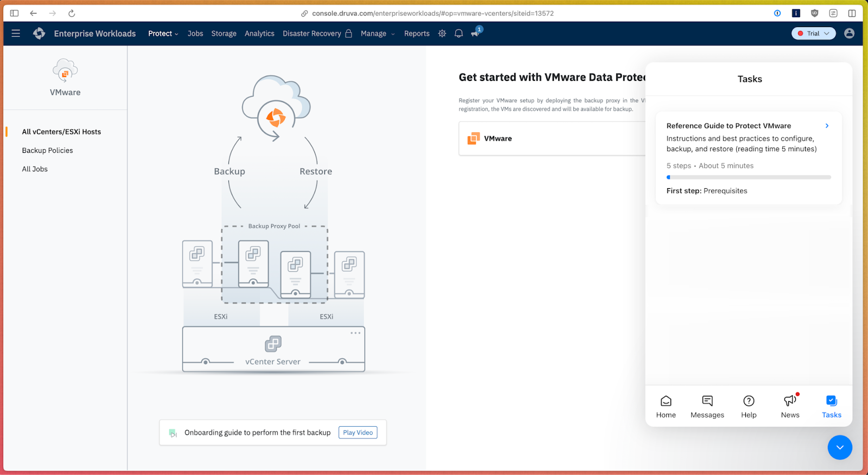Open the hamburger navigation menu
Image resolution: width=868 pixels, height=475 pixels.
[x=16, y=34]
